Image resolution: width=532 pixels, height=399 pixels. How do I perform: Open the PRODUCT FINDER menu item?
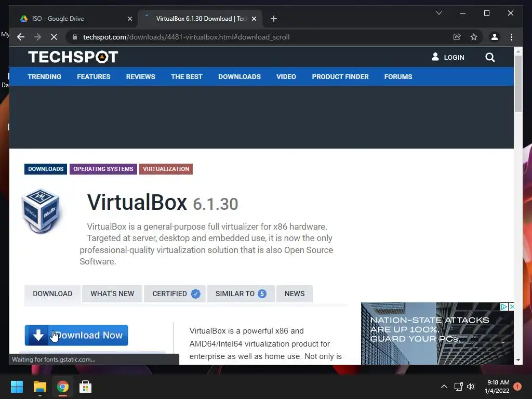coord(340,77)
